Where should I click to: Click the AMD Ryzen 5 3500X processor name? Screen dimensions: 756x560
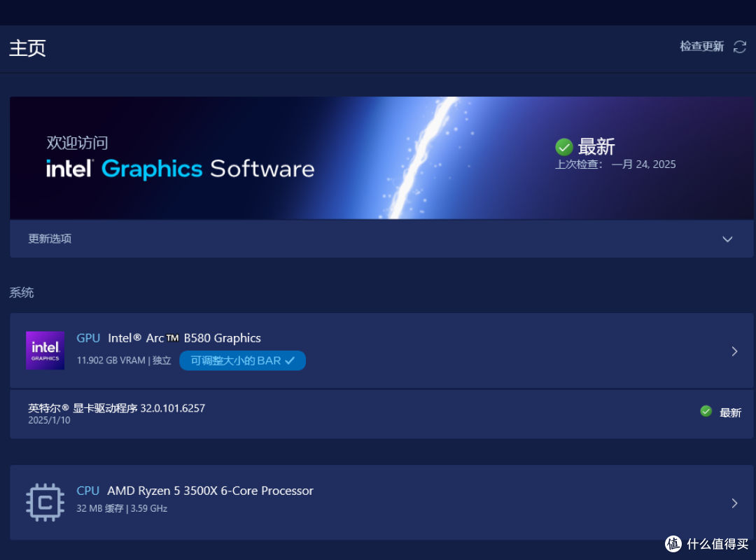click(x=210, y=491)
